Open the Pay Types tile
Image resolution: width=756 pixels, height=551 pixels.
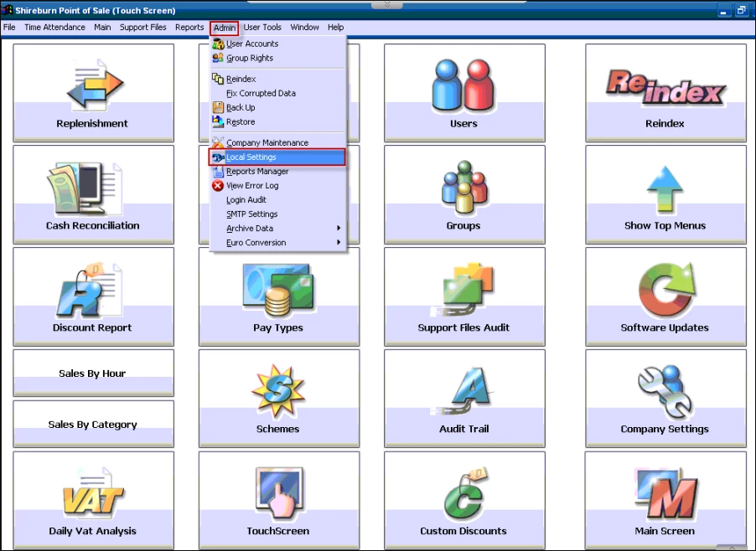tap(278, 296)
